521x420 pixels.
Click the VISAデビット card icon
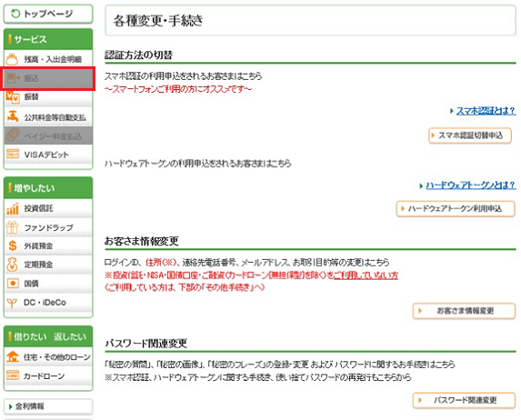13,155
